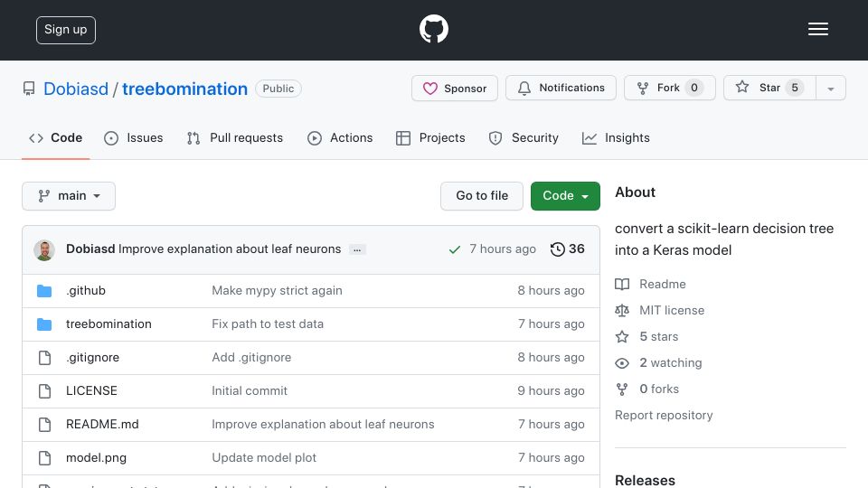Click the .gitignore file icon
Viewport: 868px width, 488px height.
point(45,358)
